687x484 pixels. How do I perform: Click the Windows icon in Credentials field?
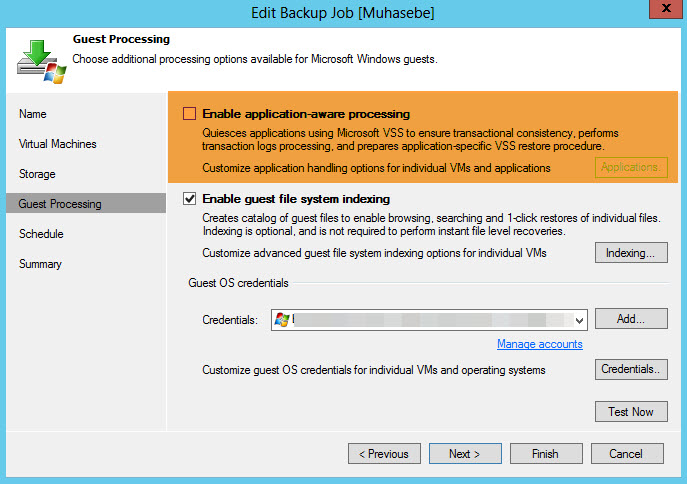click(x=282, y=320)
